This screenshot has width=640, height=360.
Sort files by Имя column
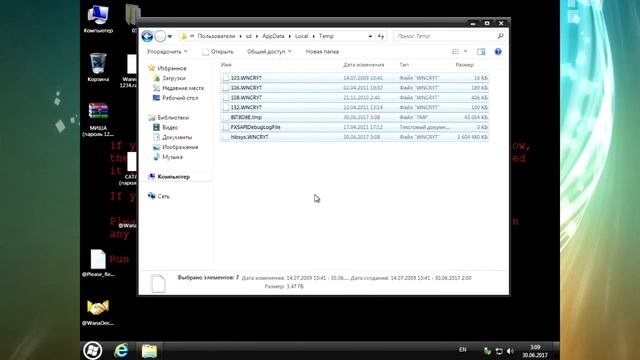coord(226,65)
